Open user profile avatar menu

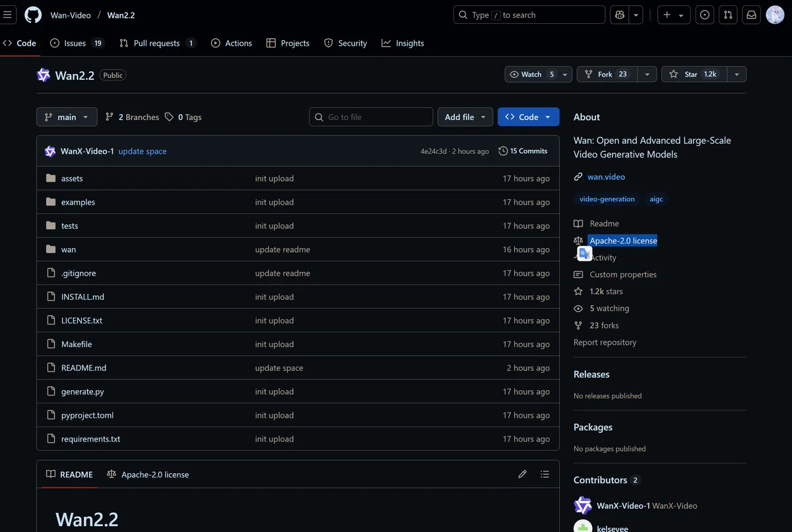click(775, 15)
